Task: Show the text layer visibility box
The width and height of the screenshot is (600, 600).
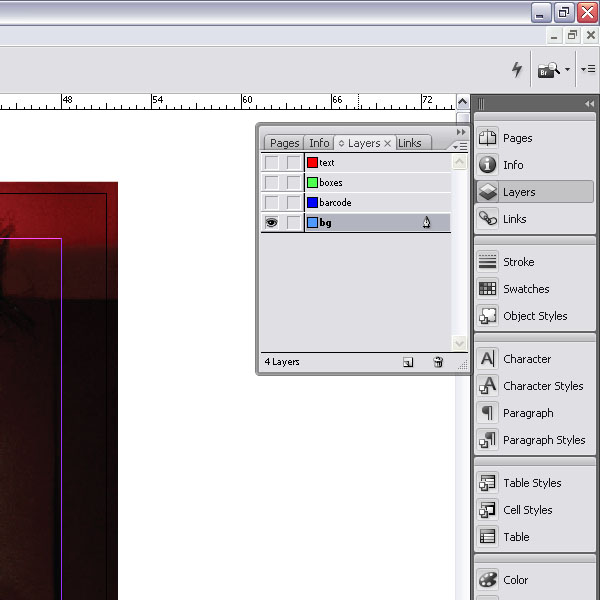Action: point(272,163)
